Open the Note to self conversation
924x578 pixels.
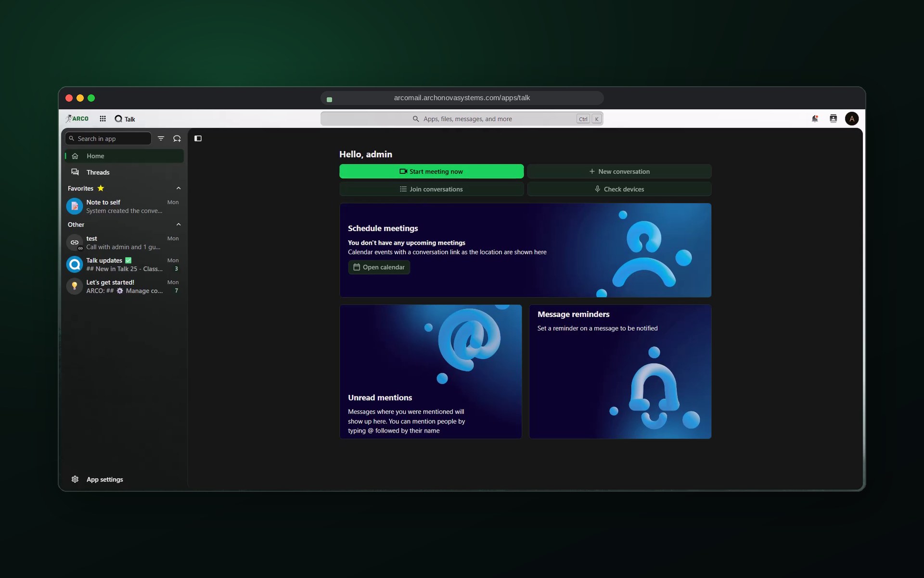[x=124, y=206]
